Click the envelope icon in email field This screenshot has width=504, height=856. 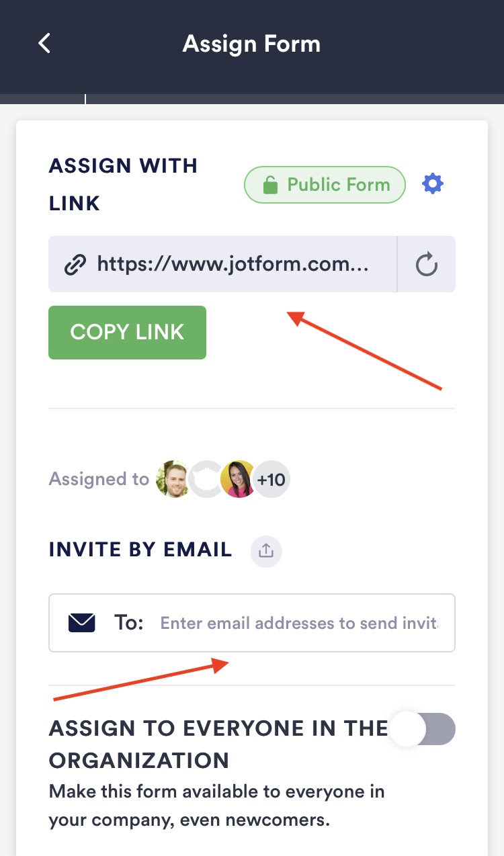tap(82, 623)
